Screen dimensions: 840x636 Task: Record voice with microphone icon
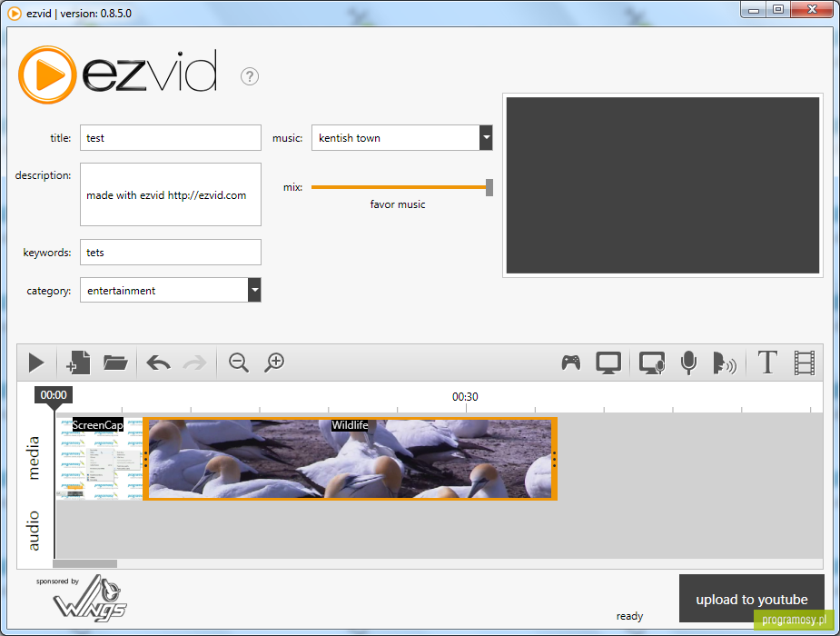click(688, 363)
